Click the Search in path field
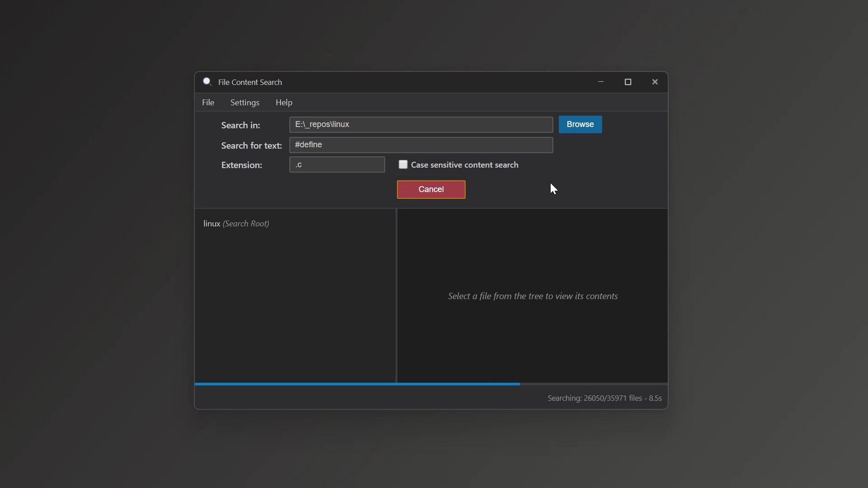868x488 pixels. click(x=420, y=125)
